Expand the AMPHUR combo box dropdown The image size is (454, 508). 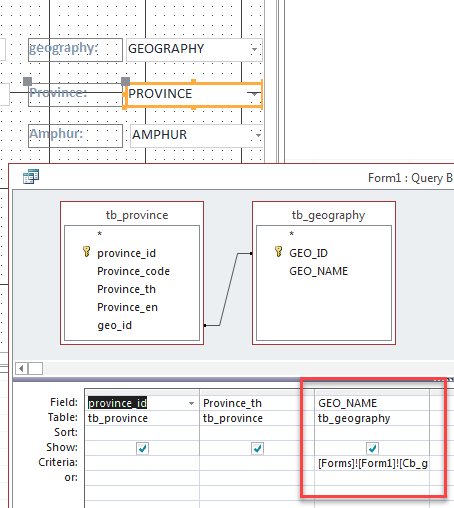pyautogui.click(x=258, y=135)
